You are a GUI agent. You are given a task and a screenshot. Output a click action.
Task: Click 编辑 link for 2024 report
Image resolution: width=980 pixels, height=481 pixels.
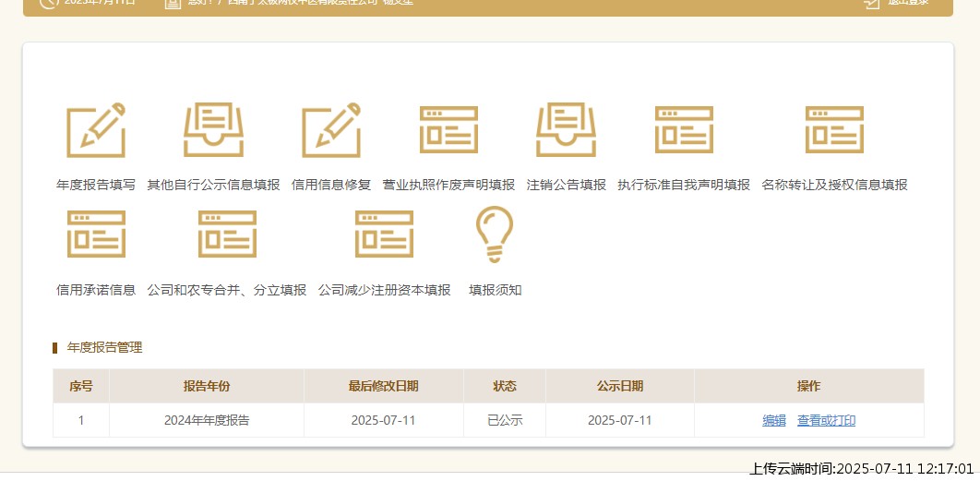coord(773,420)
